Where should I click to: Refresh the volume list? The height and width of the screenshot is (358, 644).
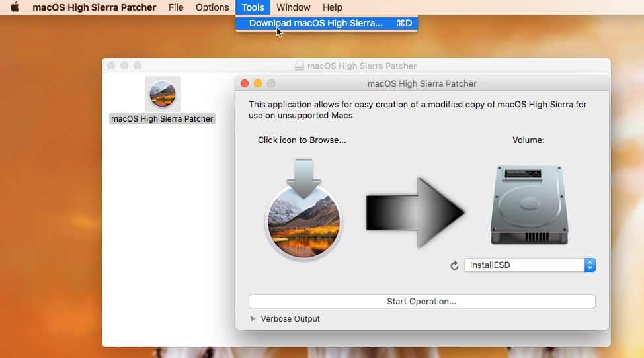(454, 265)
